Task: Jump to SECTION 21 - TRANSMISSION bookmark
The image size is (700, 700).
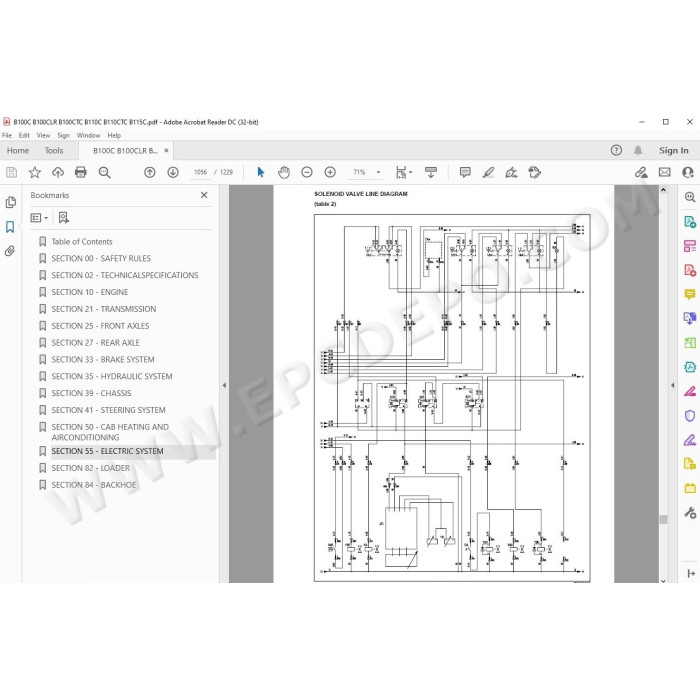Action: (x=104, y=309)
